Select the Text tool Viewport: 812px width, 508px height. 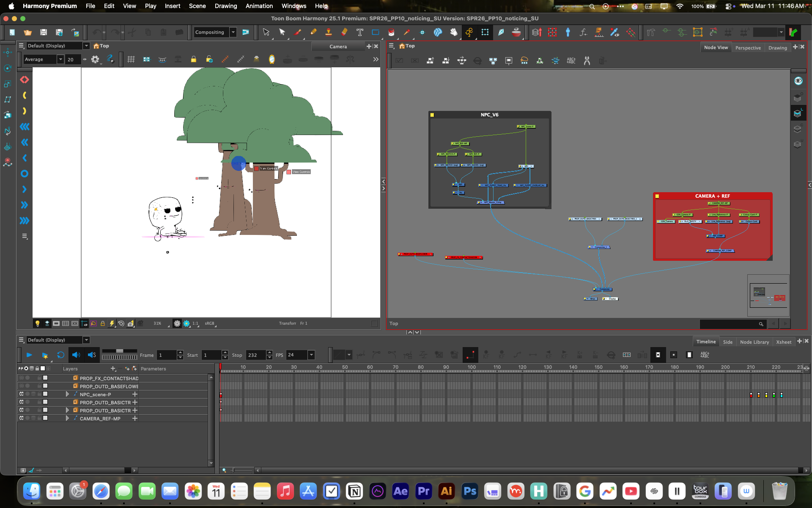coord(359,32)
